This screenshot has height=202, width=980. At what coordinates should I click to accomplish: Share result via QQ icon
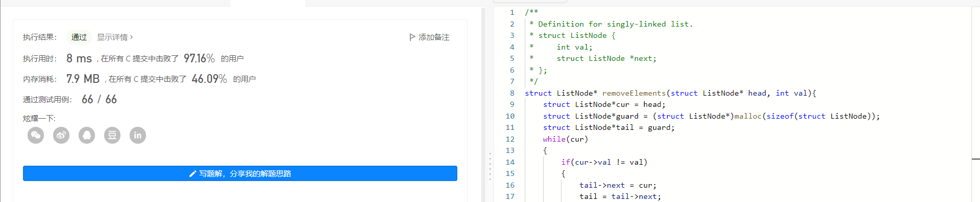point(87,136)
